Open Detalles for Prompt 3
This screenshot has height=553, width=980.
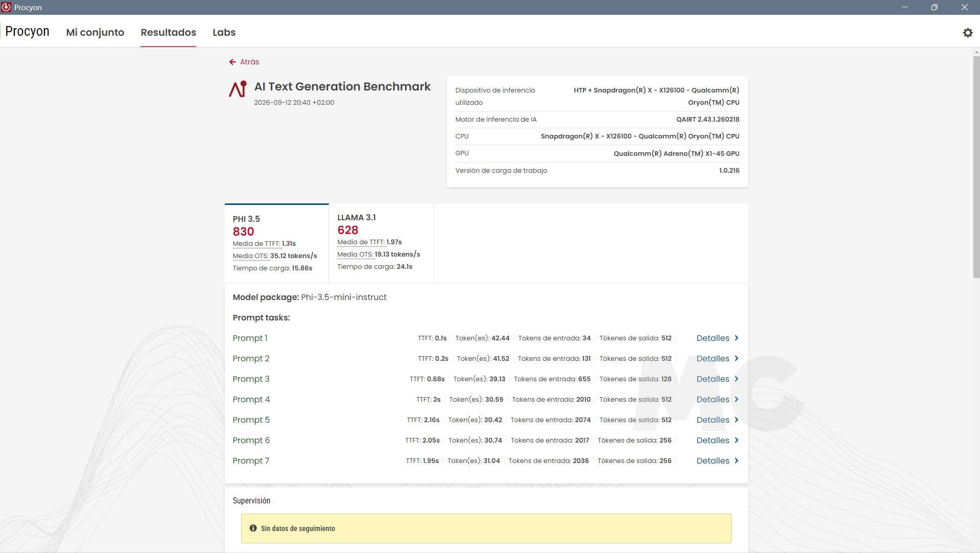(713, 379)
